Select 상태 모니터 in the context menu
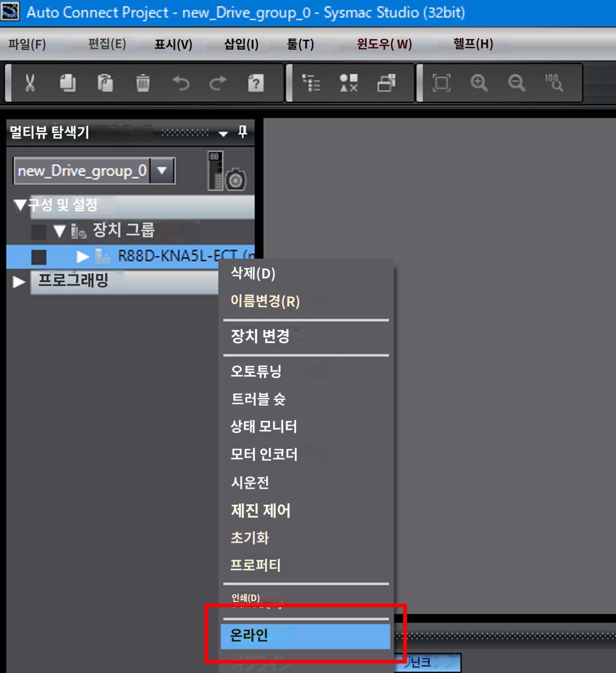Viewport: 616px width, 673px height. (x=305, y=427)
